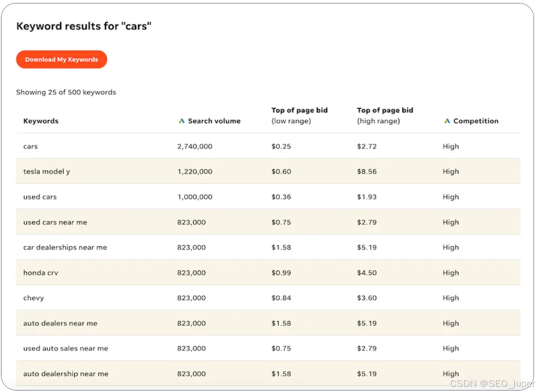Select the keyword "auto dealership near me"
The image size is (537, 392).
click(x=66, y=374)
